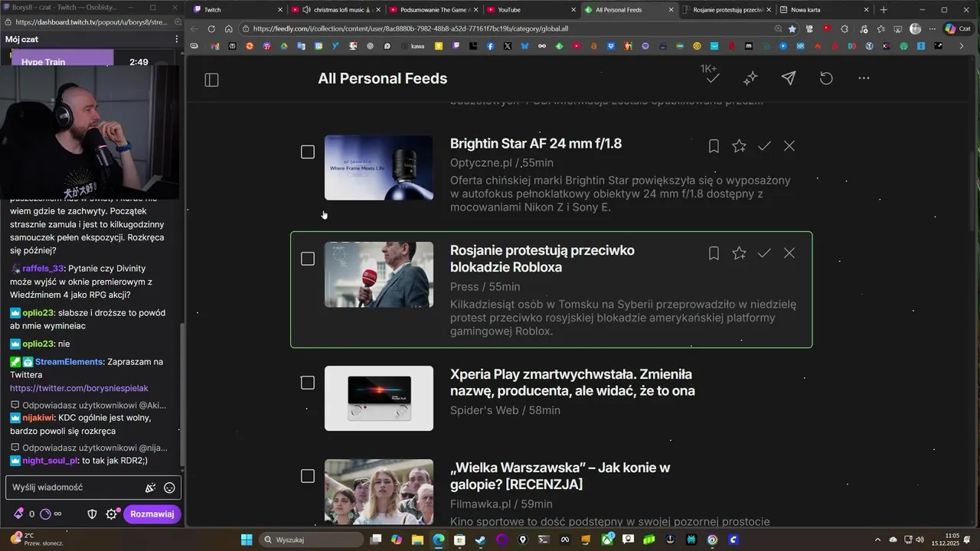
Task: Open the Twitch chat shield moderation icon
Action: (x=92, y=514)
